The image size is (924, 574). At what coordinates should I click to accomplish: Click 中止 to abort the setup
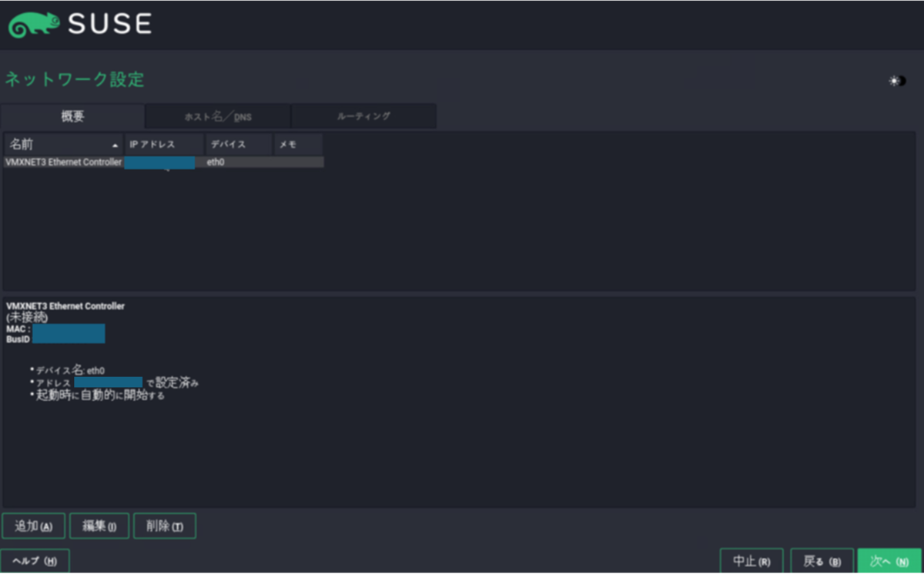752,560
